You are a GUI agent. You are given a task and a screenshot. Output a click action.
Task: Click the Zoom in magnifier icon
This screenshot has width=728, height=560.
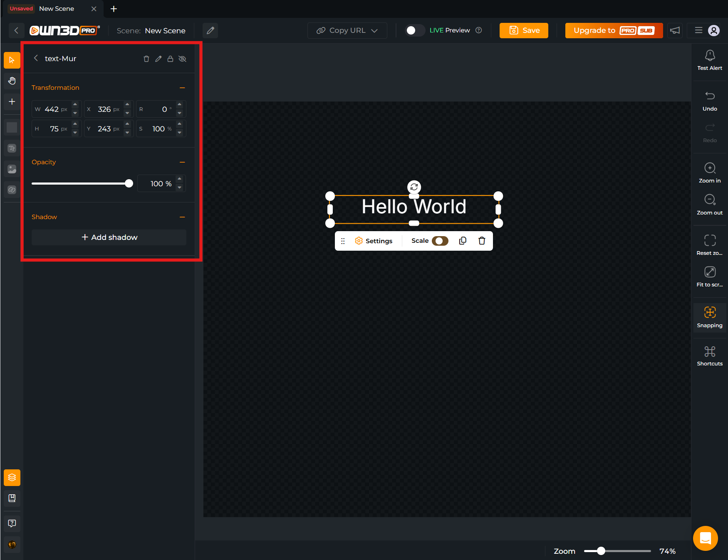coord(710,168)
